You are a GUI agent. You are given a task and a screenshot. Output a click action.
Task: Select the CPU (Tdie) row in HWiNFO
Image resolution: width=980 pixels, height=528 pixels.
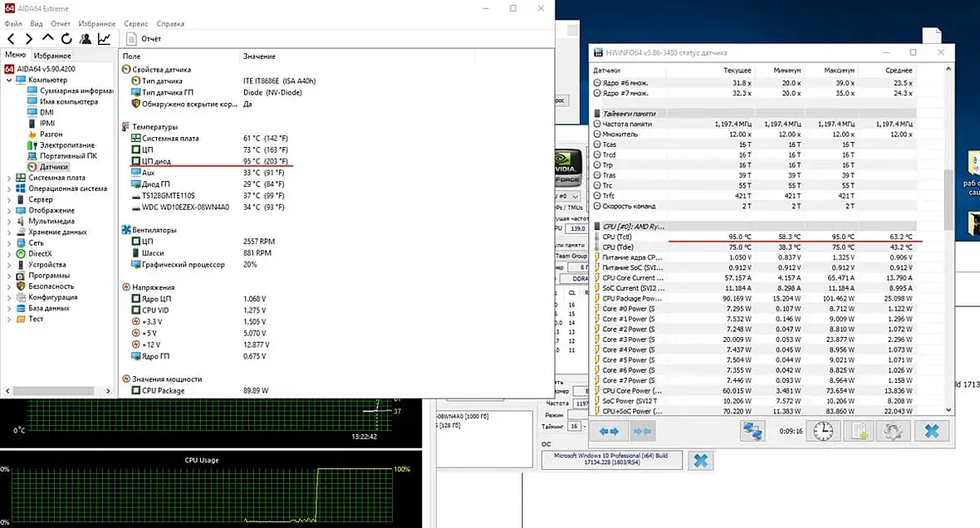click(x=754, y=247)
